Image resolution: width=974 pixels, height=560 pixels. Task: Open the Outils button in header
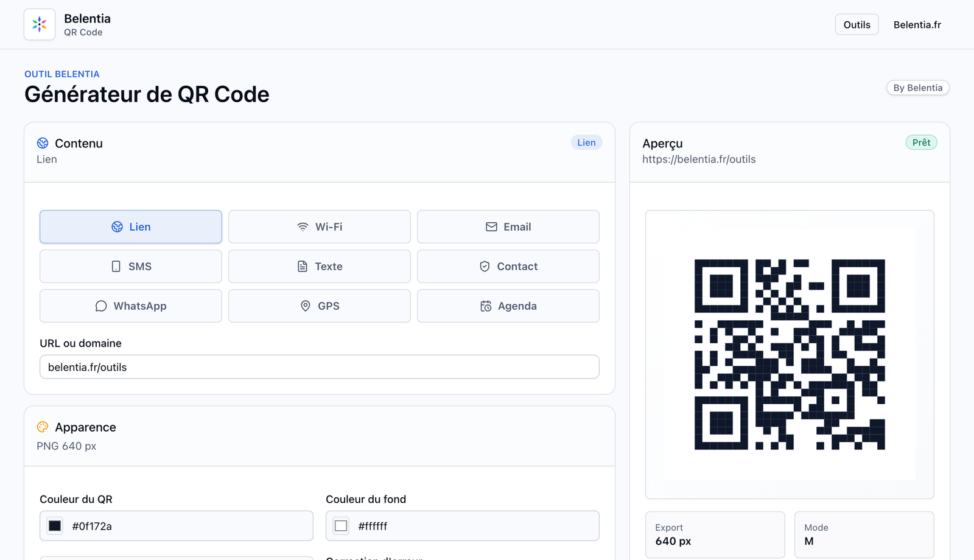click(857, 24)
